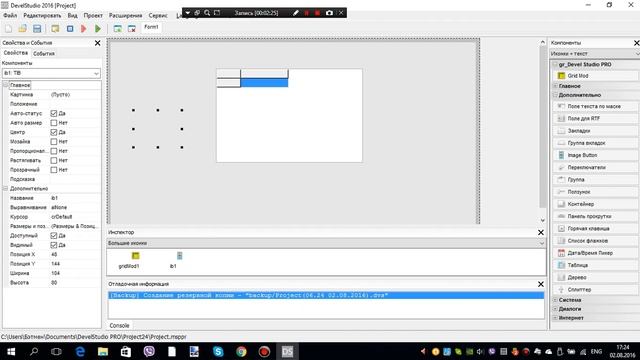This screenshot has height=360, width=640.
Task: Click the red Debug run arrow icon
Action: tap(84, 29)
